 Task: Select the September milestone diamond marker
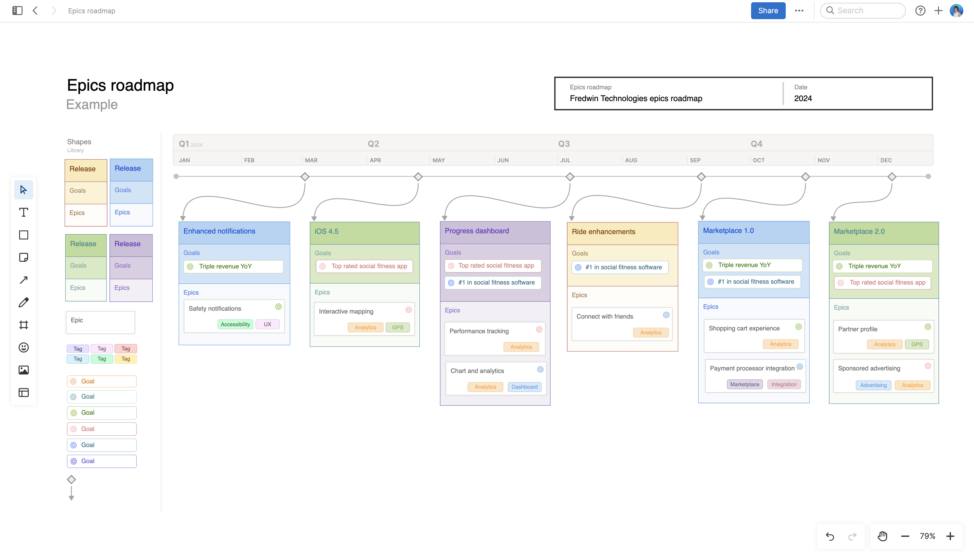tap(701, 177)
